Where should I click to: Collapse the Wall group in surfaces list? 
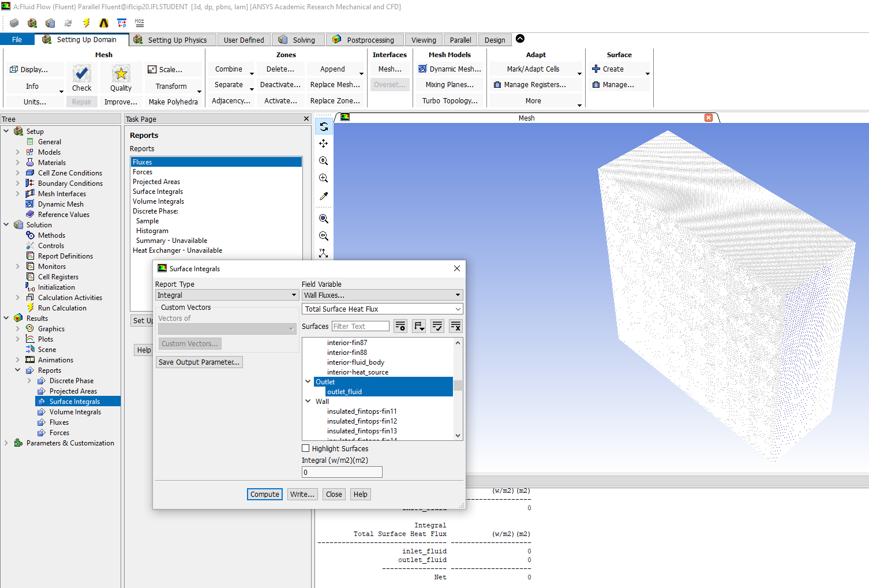coord(308,401)
